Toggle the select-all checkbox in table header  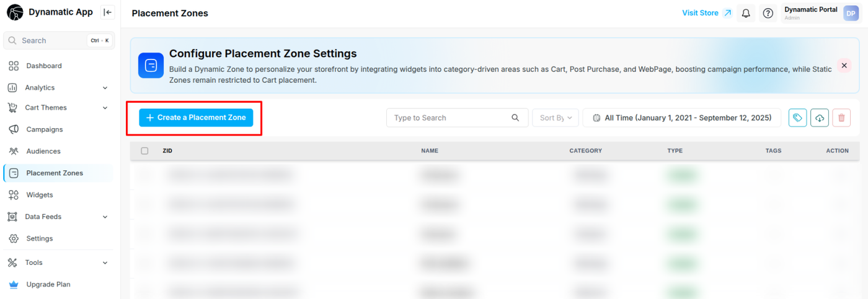click(x=144, y=150)
